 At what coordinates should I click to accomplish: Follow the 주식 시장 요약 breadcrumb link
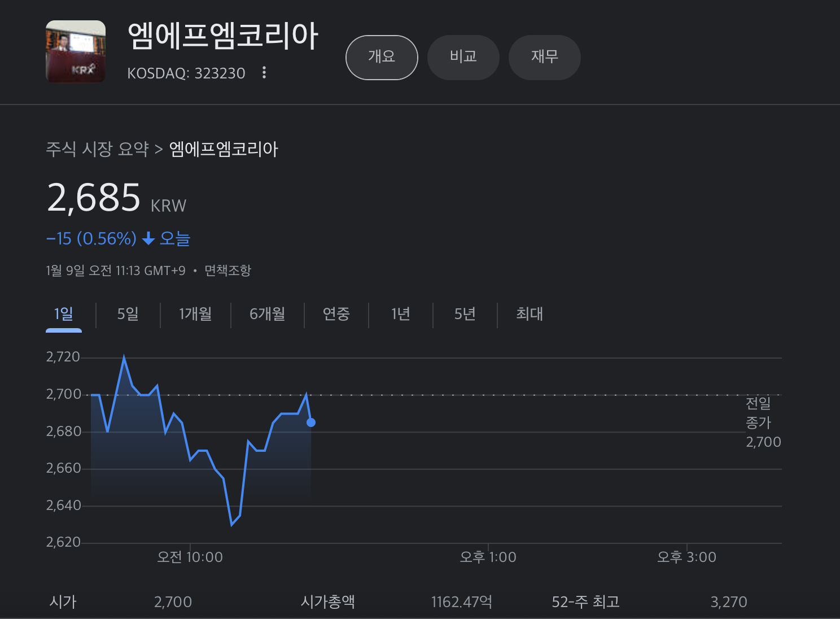click(97, 149)
